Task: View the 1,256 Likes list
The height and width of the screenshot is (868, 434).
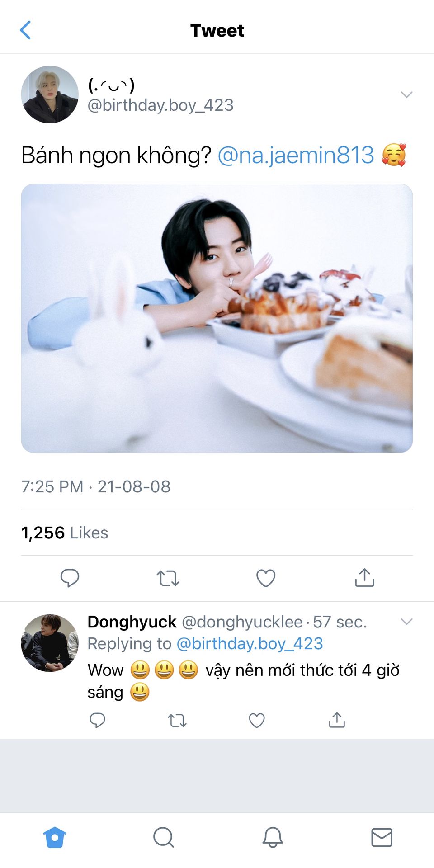Action: pyautogui.click(x=65, y=533)
